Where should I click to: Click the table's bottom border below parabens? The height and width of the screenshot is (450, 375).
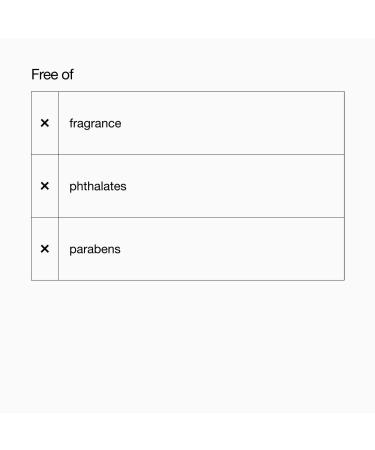(188, 280)
